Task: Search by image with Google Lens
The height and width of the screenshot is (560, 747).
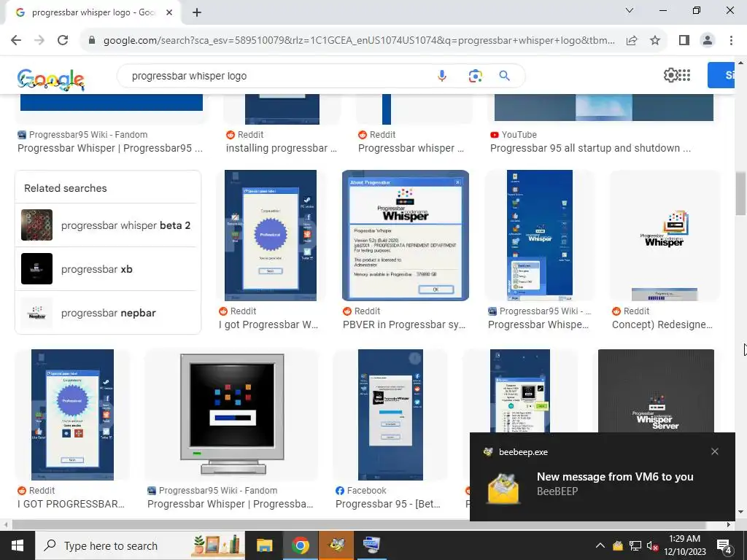Action: coord(475,76)
